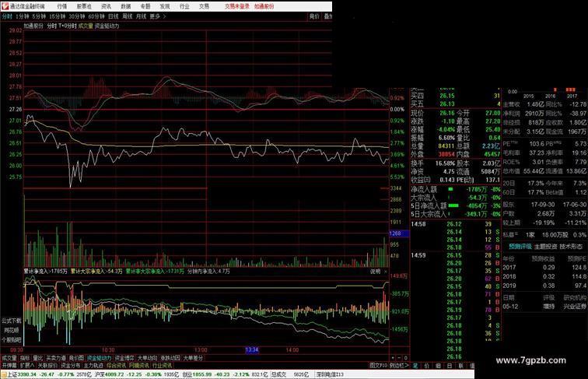Switch chart to 5分钟 period
This screenshot has width=588, height=379.
click(x=39, y=16)
